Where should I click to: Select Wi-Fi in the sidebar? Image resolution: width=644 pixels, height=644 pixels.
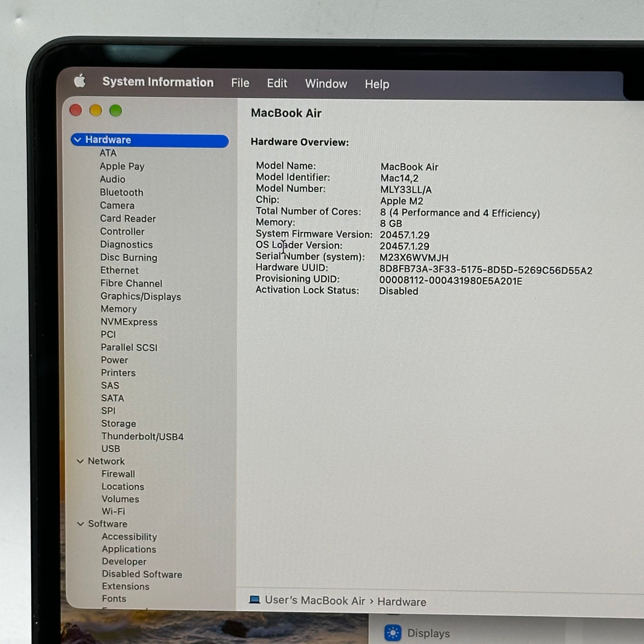113,511
